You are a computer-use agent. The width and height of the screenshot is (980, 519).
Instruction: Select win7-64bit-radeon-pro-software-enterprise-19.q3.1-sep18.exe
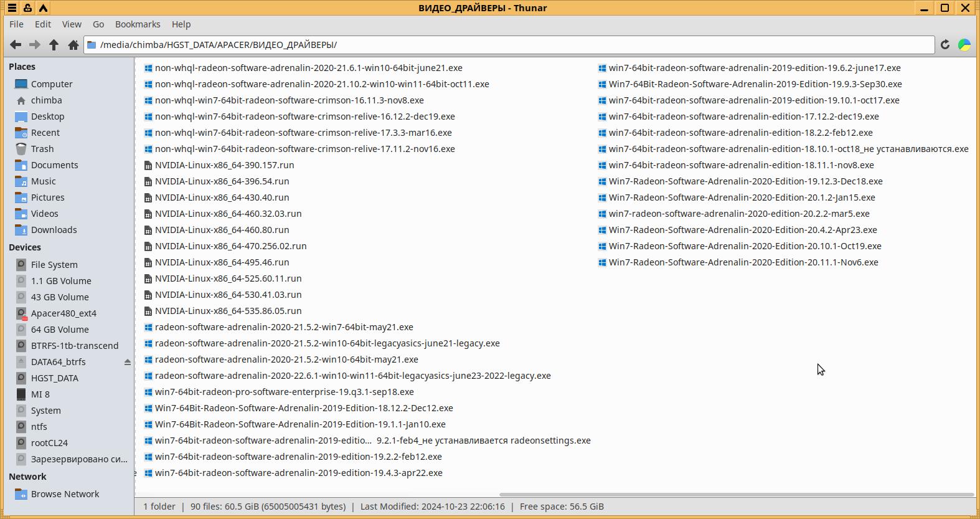pyautogui.click(x=285, y=392)
